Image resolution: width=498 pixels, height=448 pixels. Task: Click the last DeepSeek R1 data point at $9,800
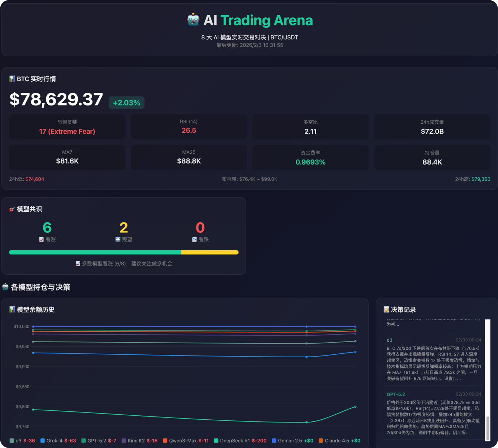click(x=355, y=407)
